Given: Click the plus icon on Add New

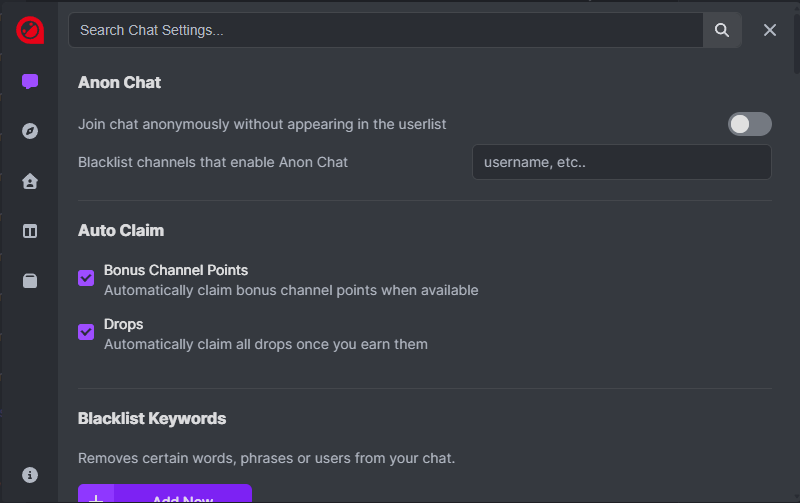Looking at the screenshot, I should tap(96, 497).
